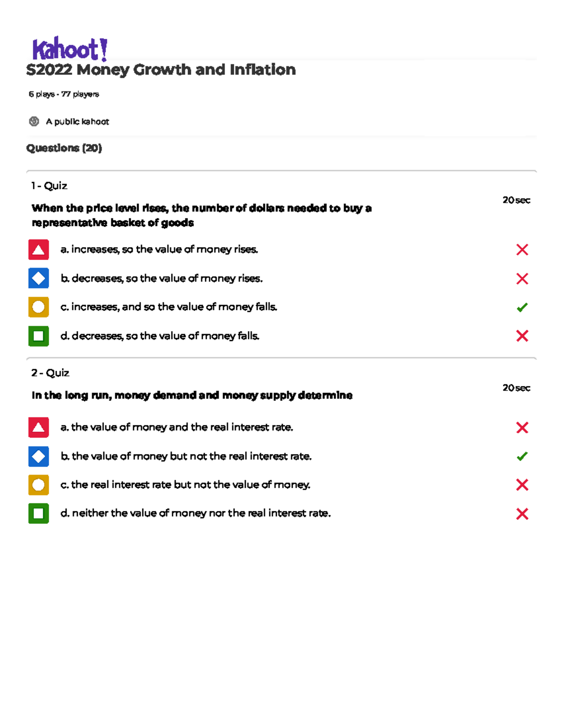Click blue diamond icon in question 2

[38, 456]
